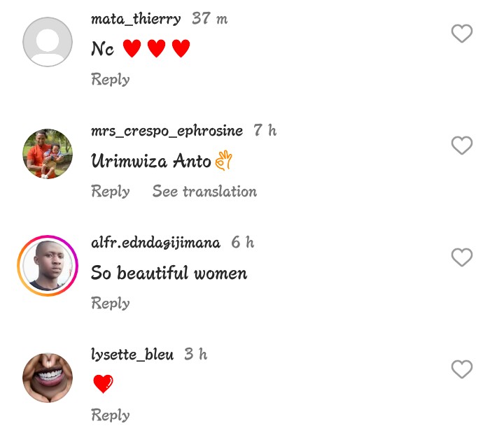Viewport: 504px width, 440px height.
Task: Reply to the "So beautiful women" comment
Action: (x=111, y=304)
